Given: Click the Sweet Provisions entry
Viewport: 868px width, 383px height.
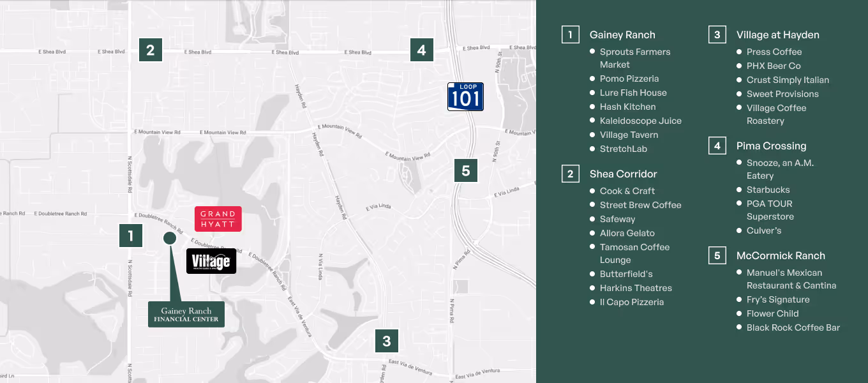Looking at the screenshot, I should tap(782, 94).
